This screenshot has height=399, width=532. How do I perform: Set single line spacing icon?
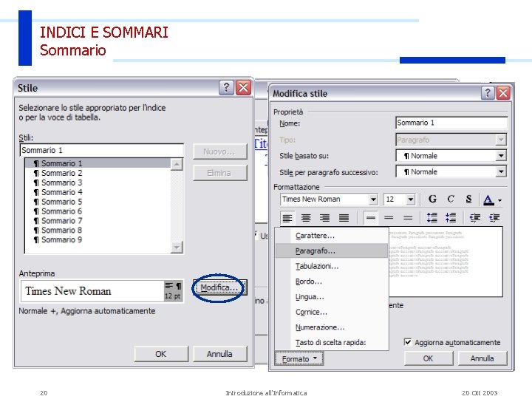click(371, 218)
